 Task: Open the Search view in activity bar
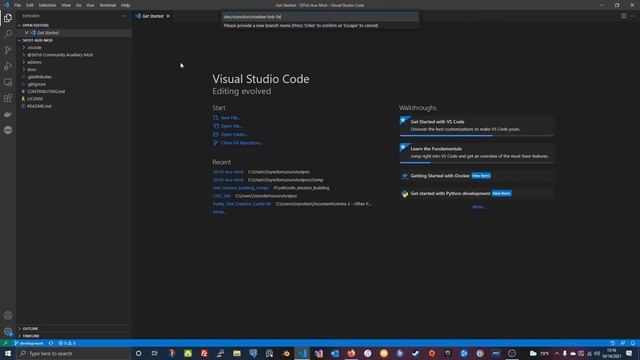[8, 33]
